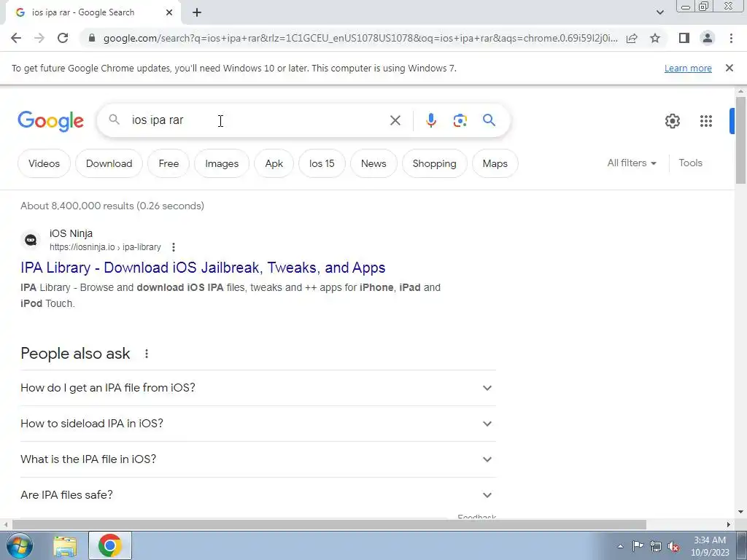Screen dimensions: 747x560
Task: Show hidden system tray icons
Action: tap(620, 546)
